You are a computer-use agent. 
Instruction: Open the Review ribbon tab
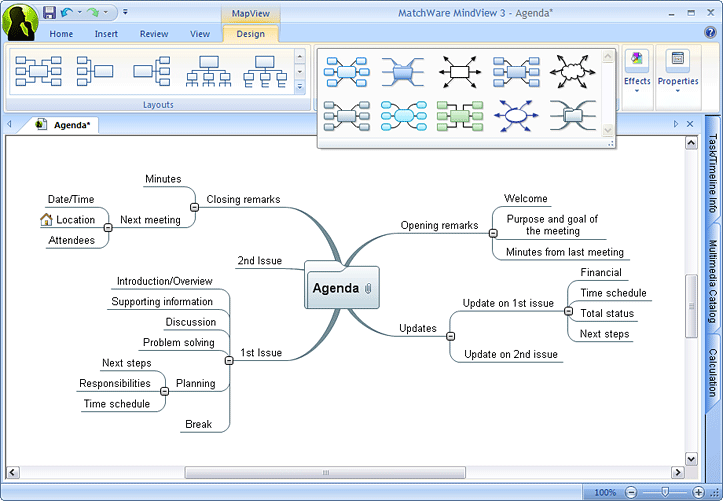[x=154, y=34]
